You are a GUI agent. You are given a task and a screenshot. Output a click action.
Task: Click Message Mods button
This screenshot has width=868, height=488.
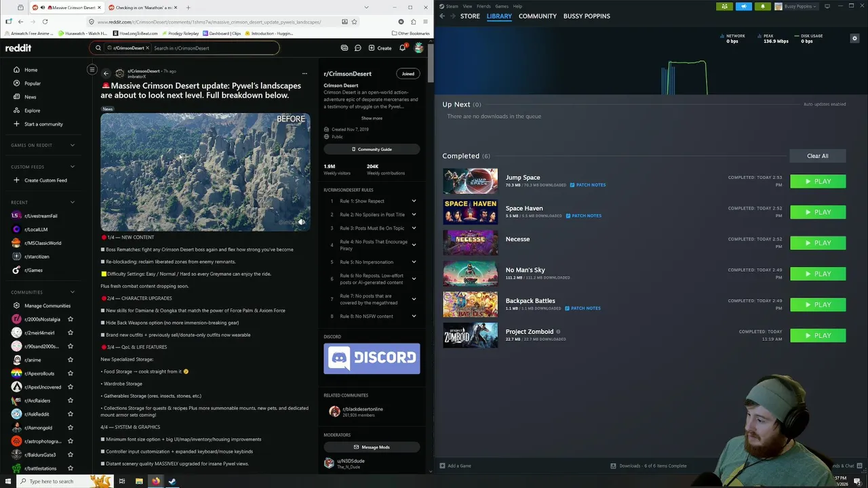click(x=372, y=447)
